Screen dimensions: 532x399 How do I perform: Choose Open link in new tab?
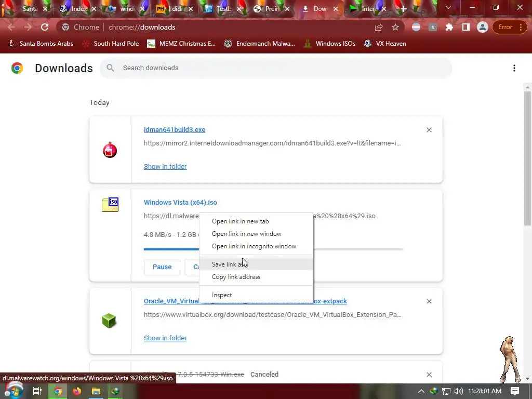pos(256,221)
